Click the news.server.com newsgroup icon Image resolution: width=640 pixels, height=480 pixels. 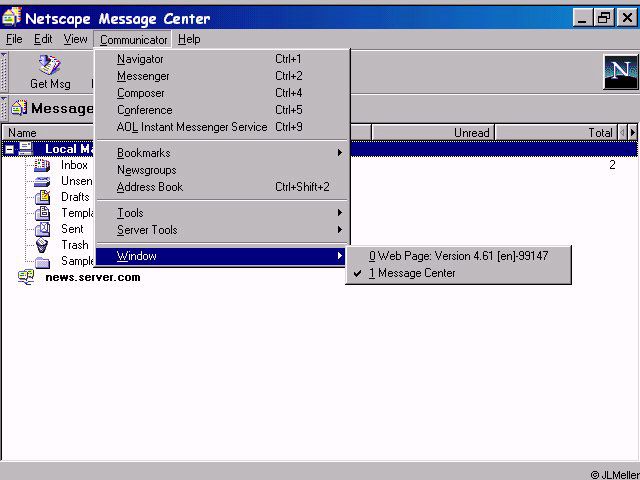pos(27,277)
